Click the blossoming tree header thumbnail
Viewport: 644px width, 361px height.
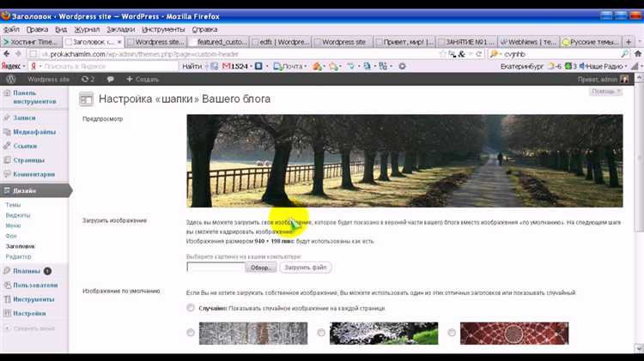pos(383,334)
